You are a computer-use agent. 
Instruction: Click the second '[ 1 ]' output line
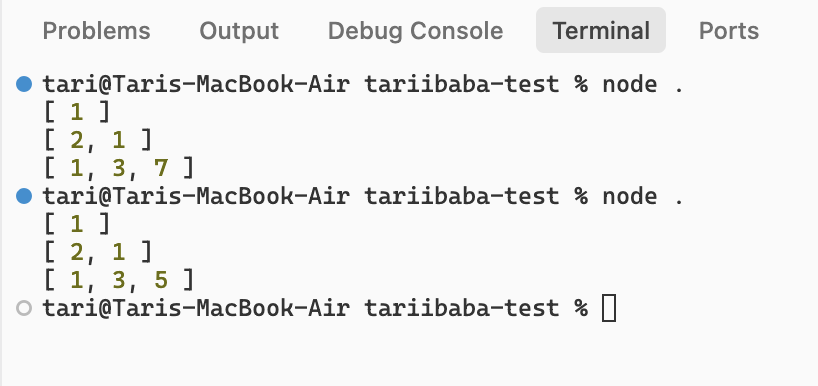(77, 224)
